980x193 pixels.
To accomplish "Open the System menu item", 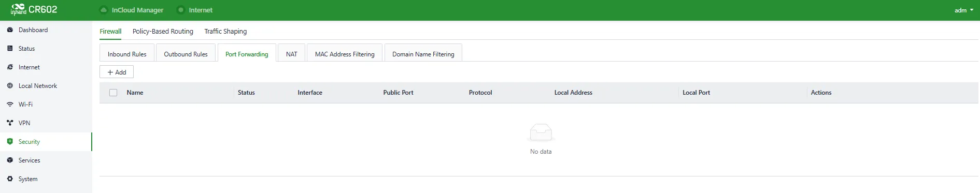I will tap(46, 179).
